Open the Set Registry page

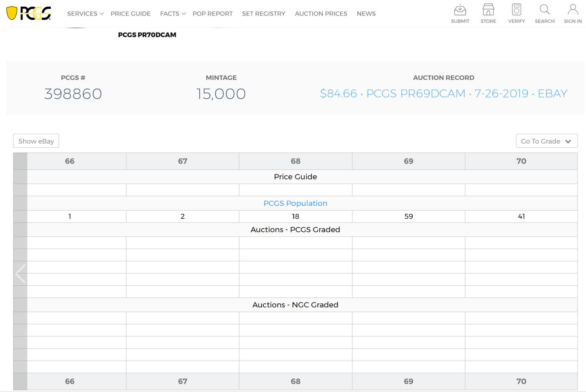(x=264, y=14)
